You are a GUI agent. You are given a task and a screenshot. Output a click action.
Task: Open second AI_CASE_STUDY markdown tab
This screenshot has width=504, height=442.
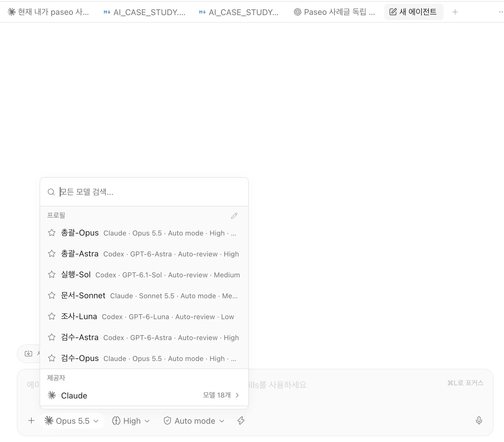pos(239,12)
